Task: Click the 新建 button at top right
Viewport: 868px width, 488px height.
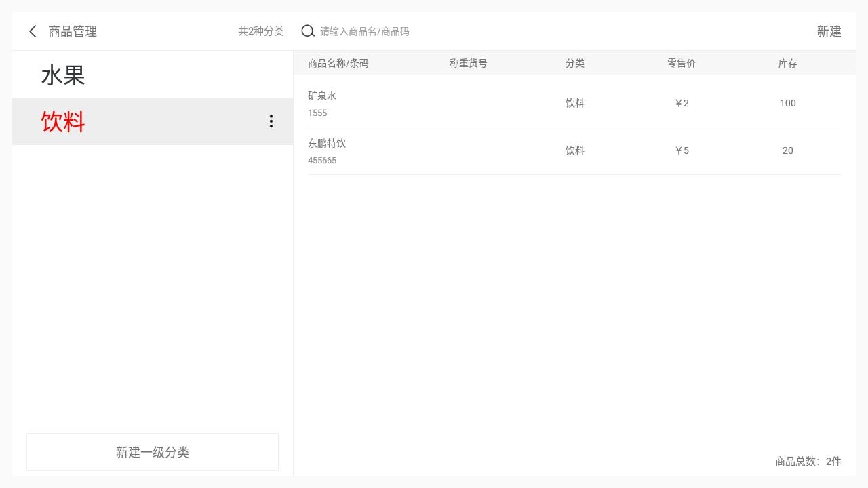Action: coord(829,31)
